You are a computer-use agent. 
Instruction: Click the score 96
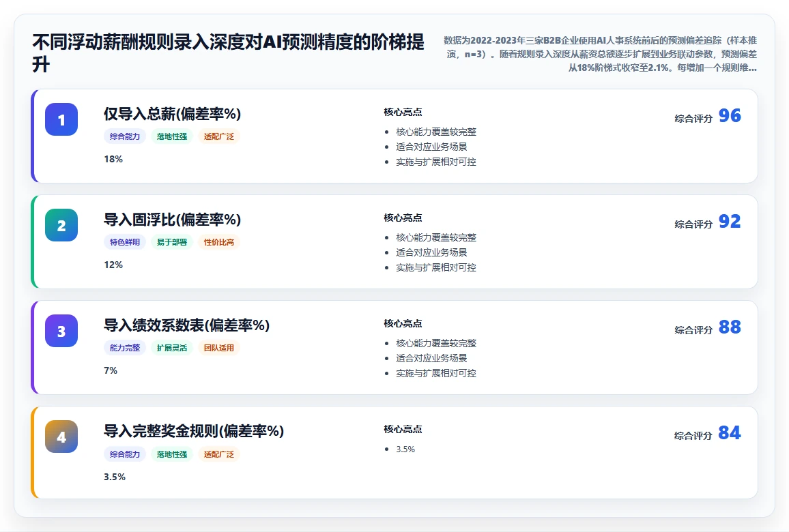[730, 116]
